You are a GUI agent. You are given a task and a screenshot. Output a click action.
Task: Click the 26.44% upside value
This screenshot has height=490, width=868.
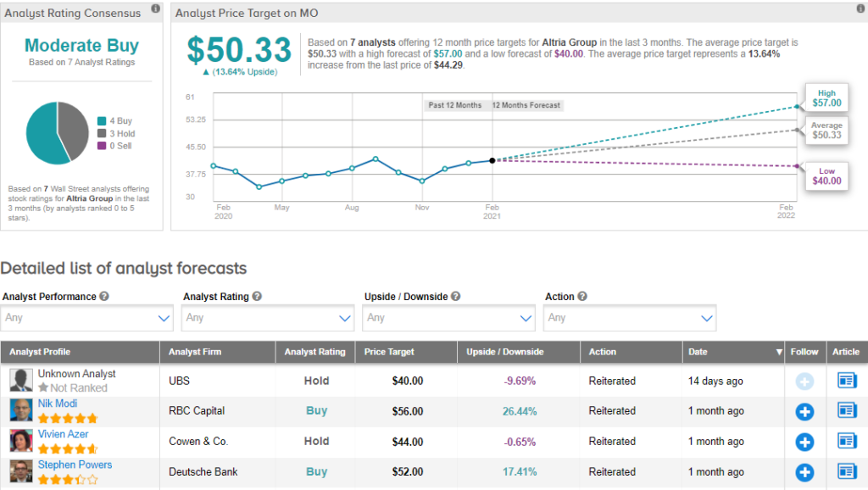click(520, 411)
